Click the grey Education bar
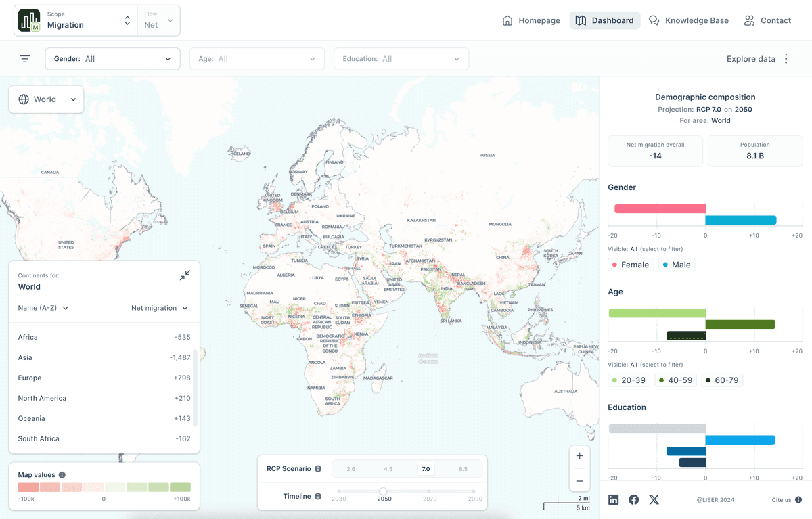Image resolution: width=812 pixels, height=519 pixels. pyautogui.click(x=657, y=428)
